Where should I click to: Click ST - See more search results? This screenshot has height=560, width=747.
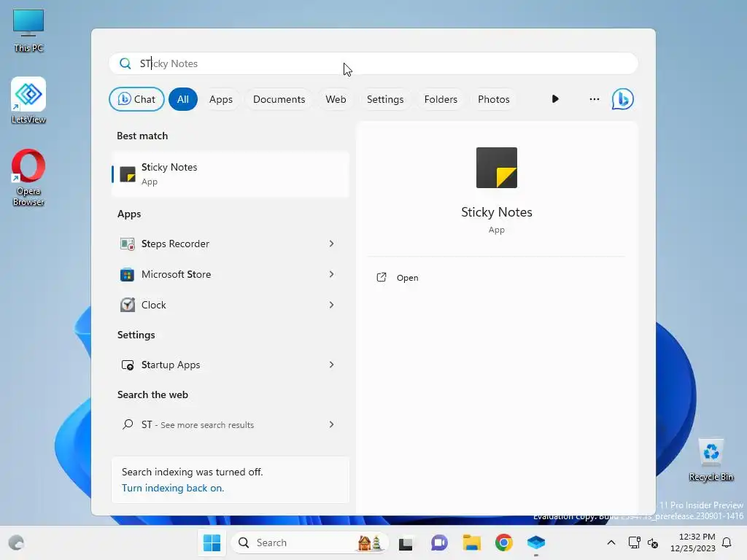coord(231,424)
